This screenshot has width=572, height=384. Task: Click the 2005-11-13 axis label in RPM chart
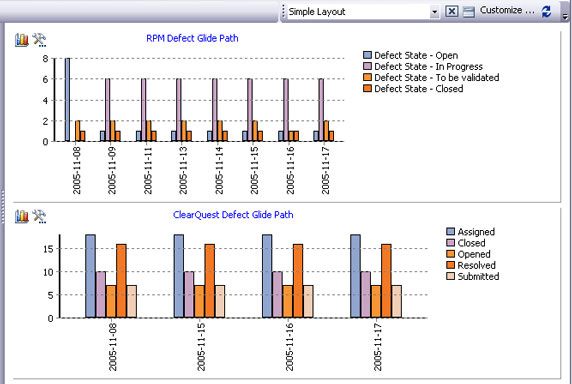(x=183, y=170)
